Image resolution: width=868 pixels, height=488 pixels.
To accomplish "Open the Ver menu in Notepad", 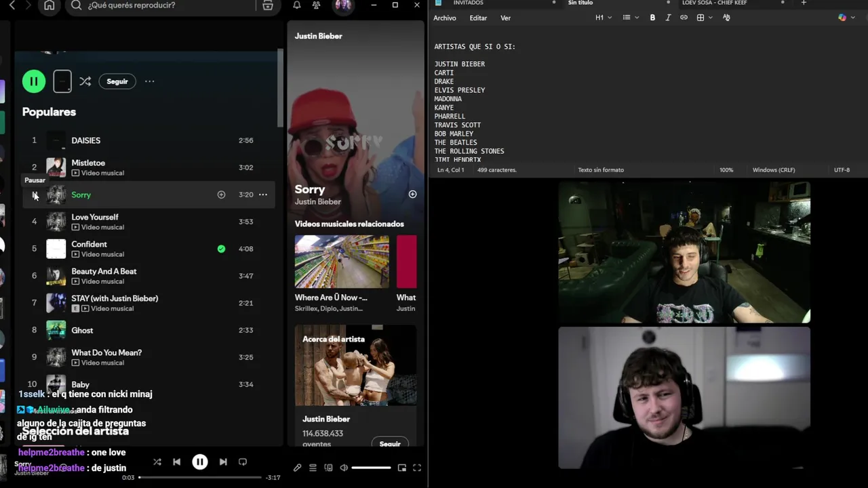I will [x=506, y=18].
